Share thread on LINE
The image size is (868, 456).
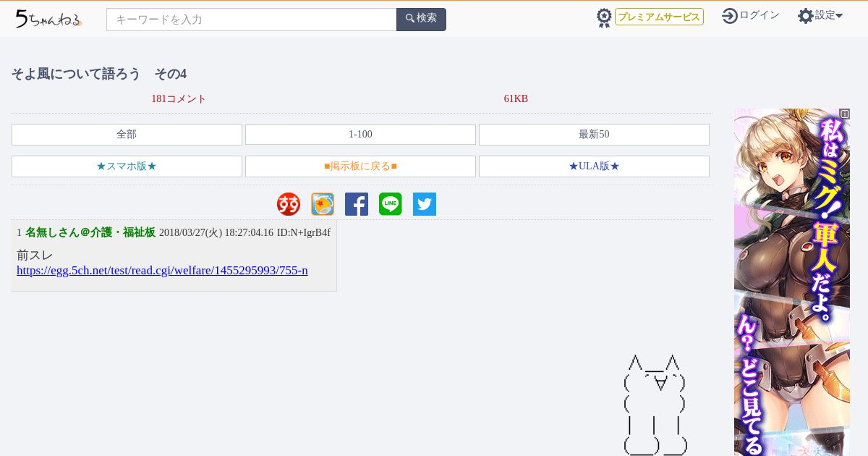click(391, 204)
